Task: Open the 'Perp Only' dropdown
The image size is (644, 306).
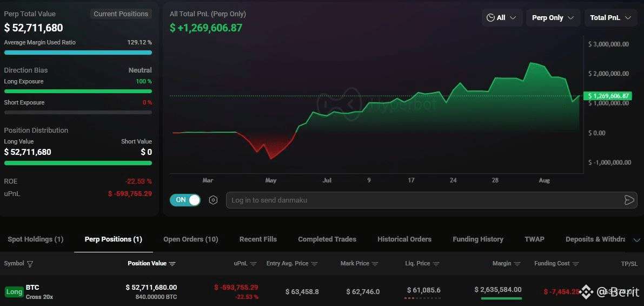Action: [553, 18]
